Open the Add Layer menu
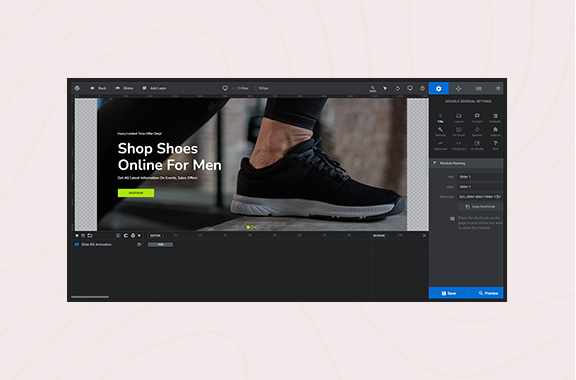 pos(154,88)
